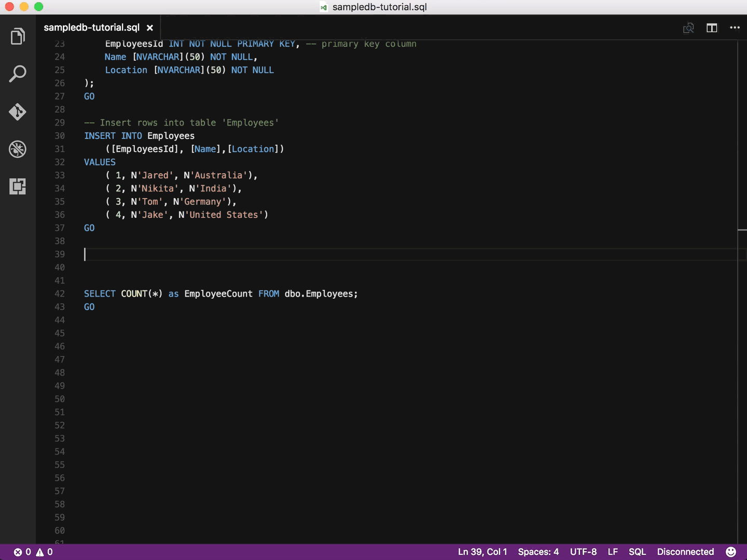Click Ln 39, Col 1 position indicator

pos(482,552)
